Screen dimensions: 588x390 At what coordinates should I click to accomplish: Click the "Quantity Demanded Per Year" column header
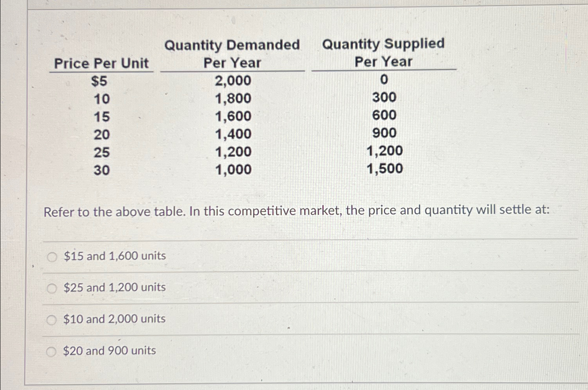[x=232, y=53]
